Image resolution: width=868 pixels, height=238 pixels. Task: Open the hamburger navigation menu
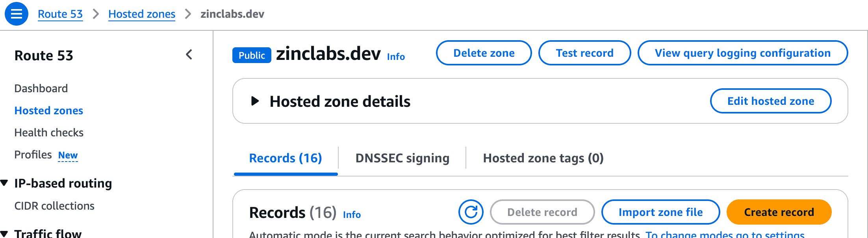coord(16,14)
